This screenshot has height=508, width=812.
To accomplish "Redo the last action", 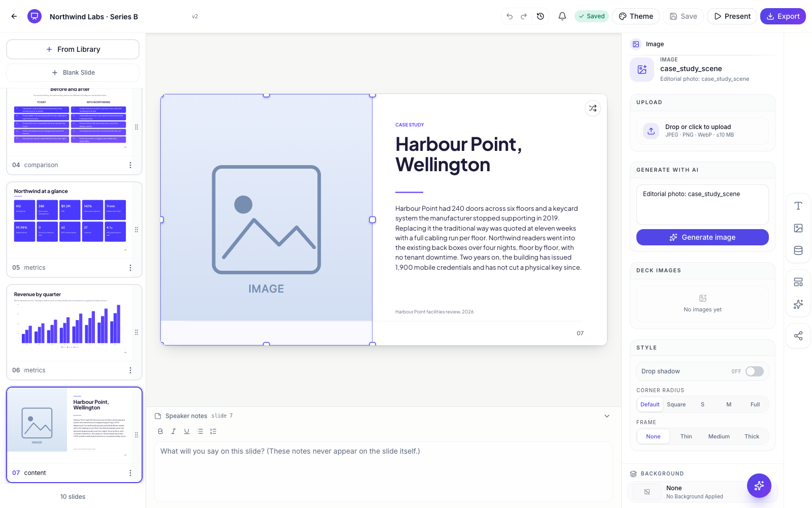I will [x=524, y=16].
